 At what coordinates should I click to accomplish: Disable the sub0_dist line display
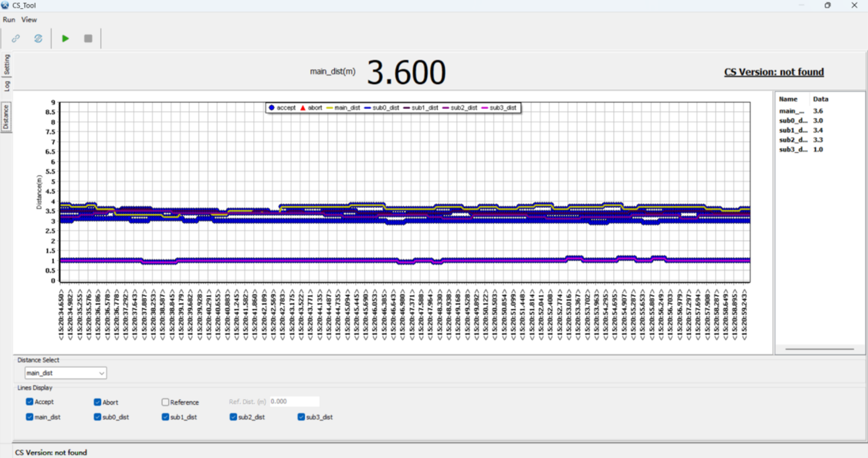point(96,417)
